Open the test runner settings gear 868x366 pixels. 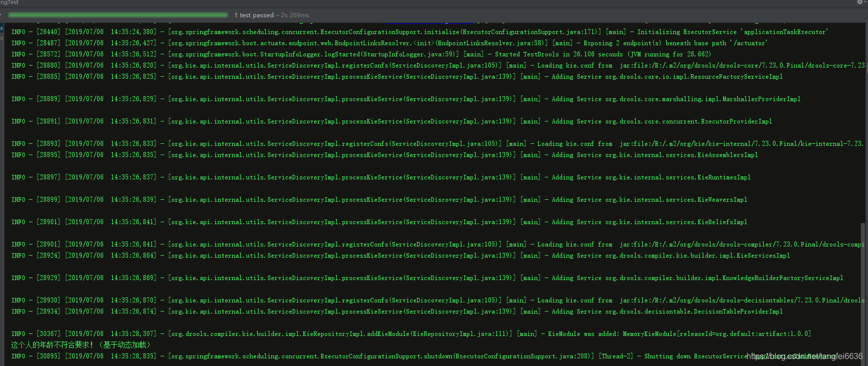(859, 3)
